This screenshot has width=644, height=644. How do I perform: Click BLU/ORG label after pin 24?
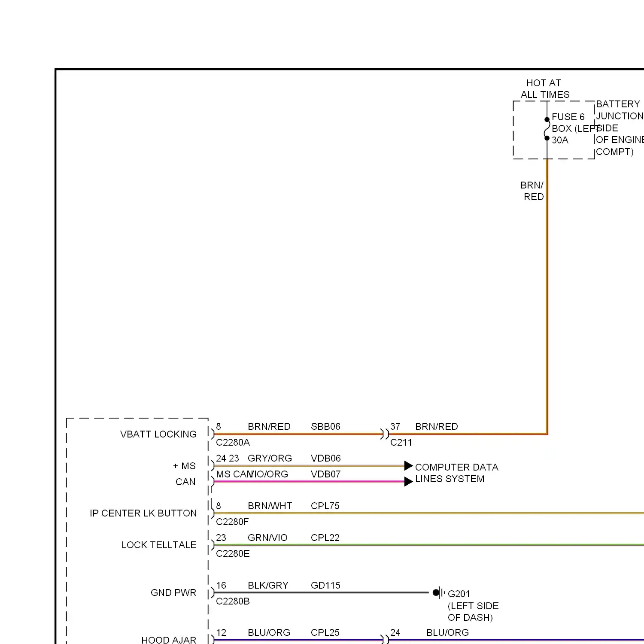(x=447, y=632)
